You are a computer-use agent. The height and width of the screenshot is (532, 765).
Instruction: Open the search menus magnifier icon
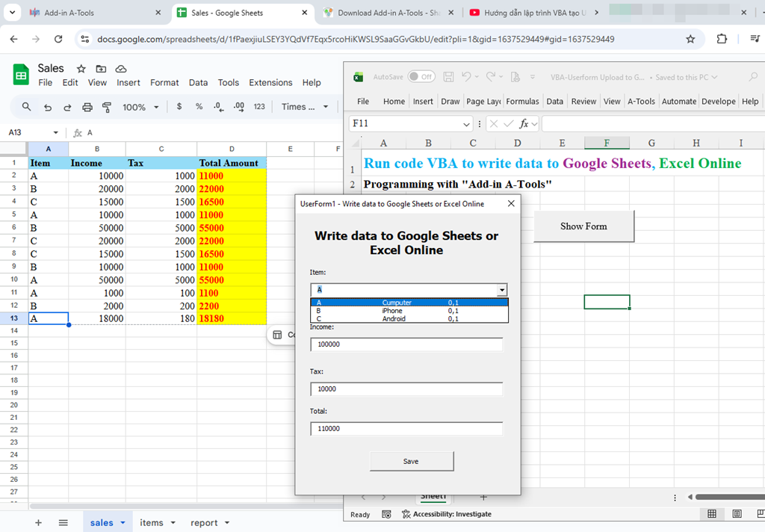pyautogui.click(x=27, y=107)
